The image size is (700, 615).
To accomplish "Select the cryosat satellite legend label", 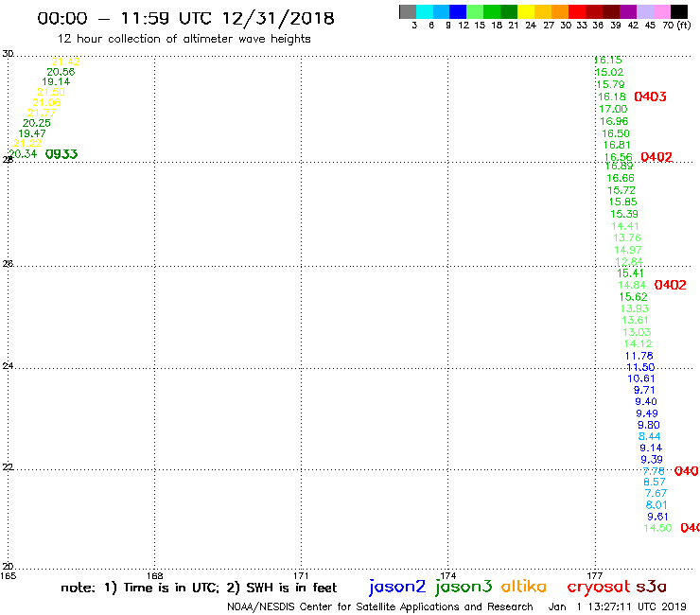I will point(599,588).
